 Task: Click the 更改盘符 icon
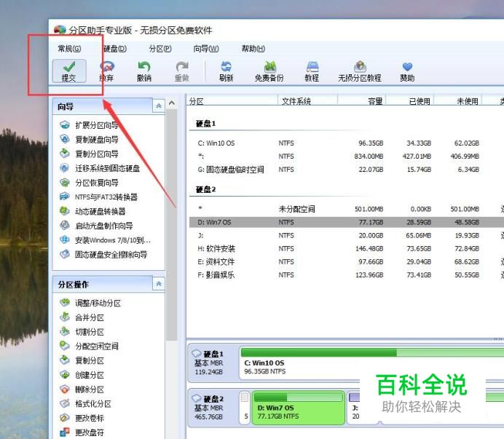click(x=65, y=432)
